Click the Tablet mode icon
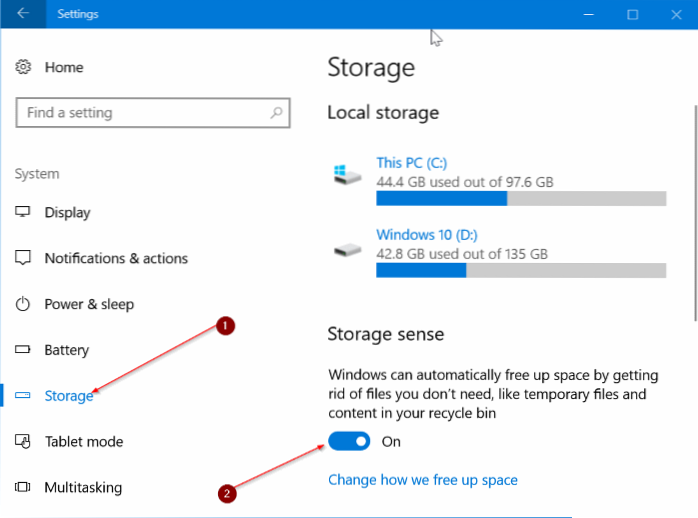Viewport: 698px width, 518px height. 23,442
